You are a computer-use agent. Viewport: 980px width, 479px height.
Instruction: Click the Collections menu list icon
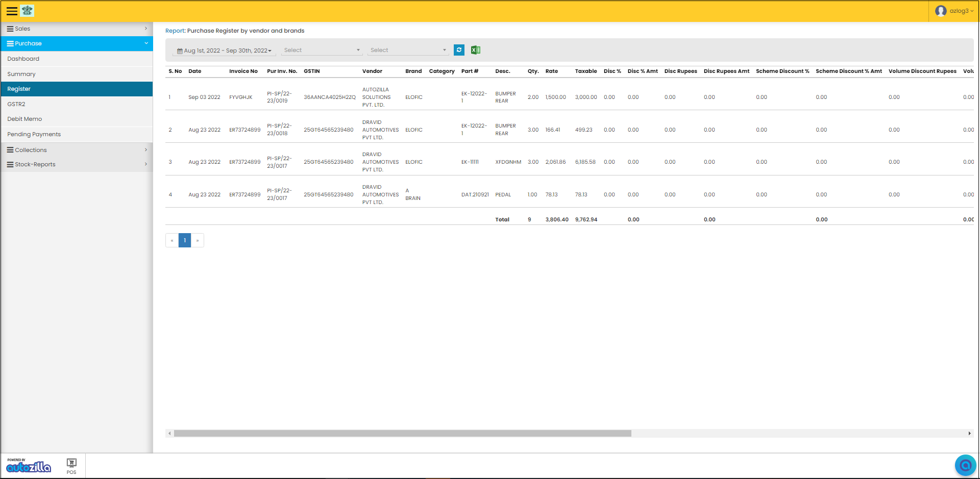point(10,150)
